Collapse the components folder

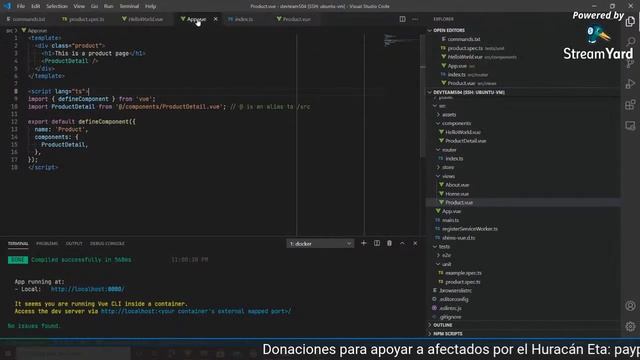click(456, 123)
